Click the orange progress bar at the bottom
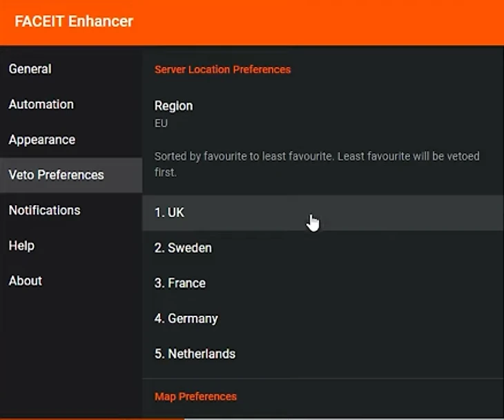The width and height of the screenshot is (504, 420). [93, 419]
